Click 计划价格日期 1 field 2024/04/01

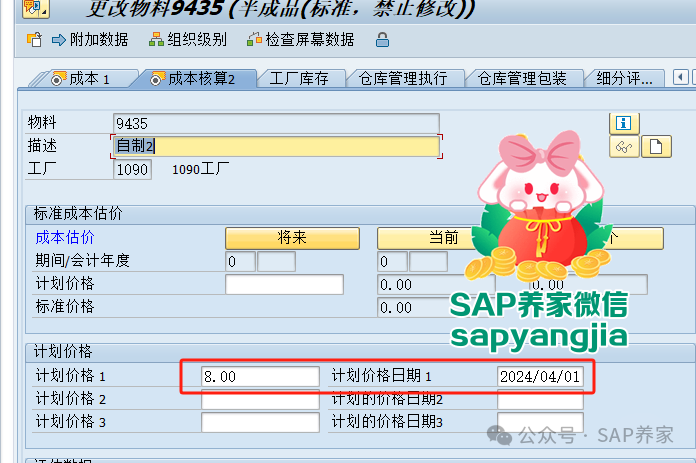(x=540, y=376)
